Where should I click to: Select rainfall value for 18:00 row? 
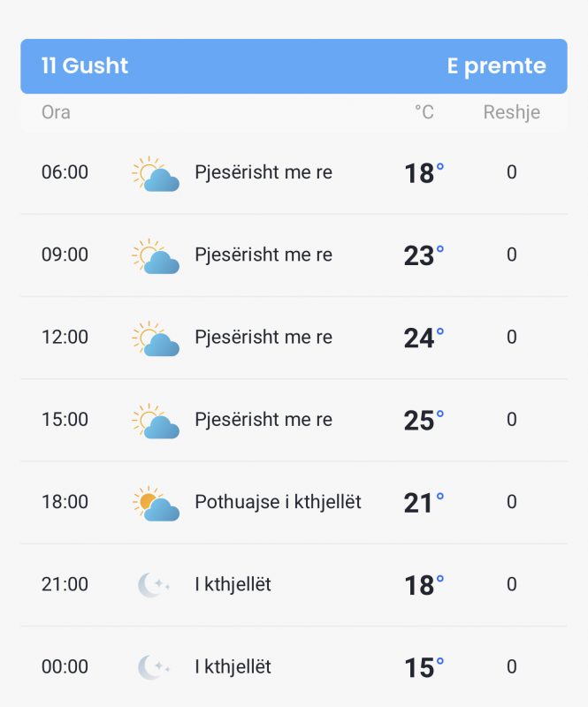click(512, 502)
